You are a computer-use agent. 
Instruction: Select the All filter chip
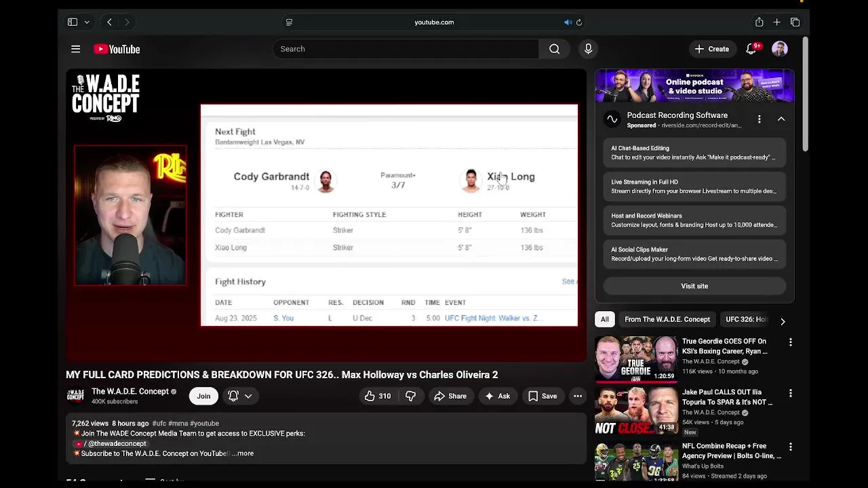click(605, 319)
